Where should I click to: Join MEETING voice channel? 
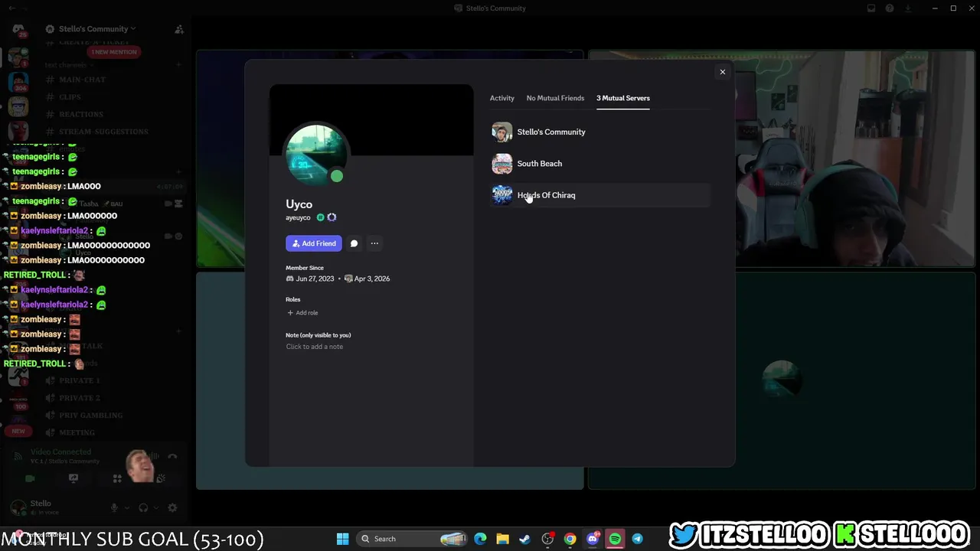click(77, 432)
